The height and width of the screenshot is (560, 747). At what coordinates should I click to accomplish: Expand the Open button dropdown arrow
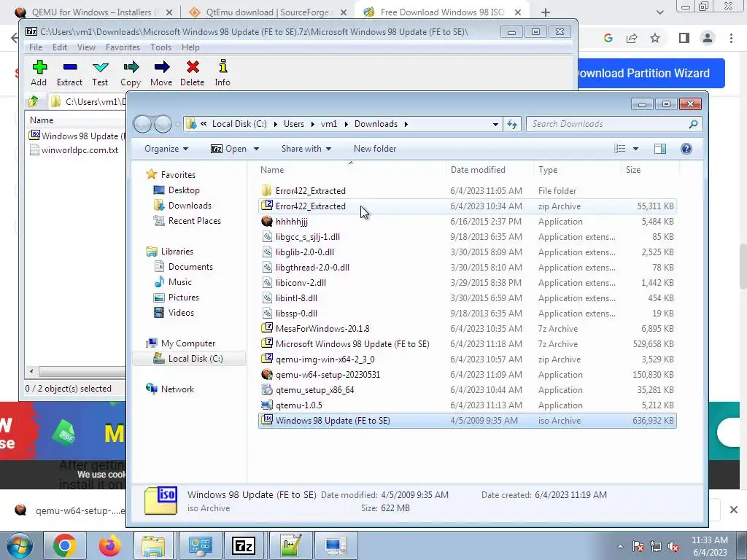tap(256, 149)
